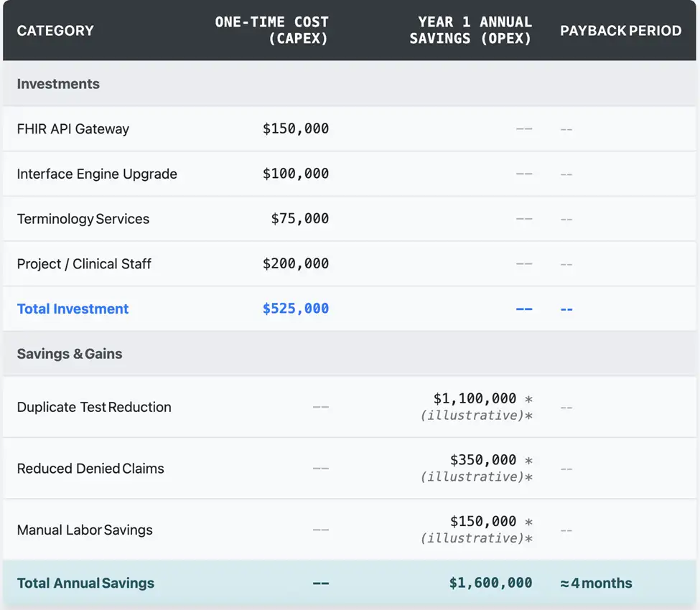
Task: Select the Reduced Denied Claims label
Action: pos(90,469)
